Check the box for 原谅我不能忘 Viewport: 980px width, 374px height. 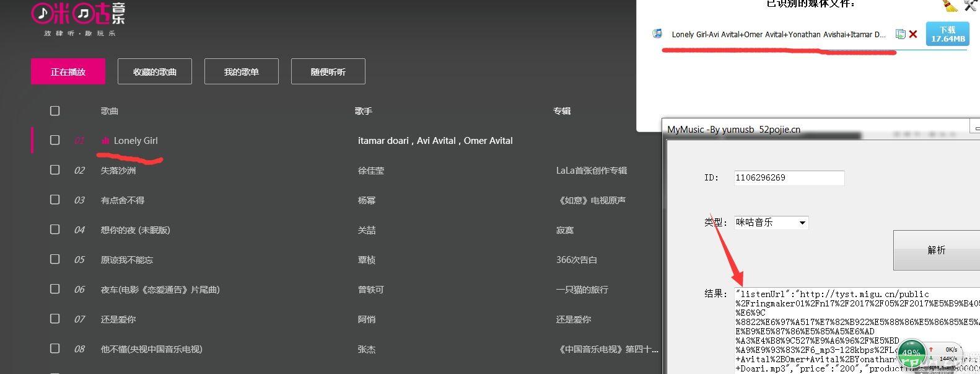pos(55,259)
